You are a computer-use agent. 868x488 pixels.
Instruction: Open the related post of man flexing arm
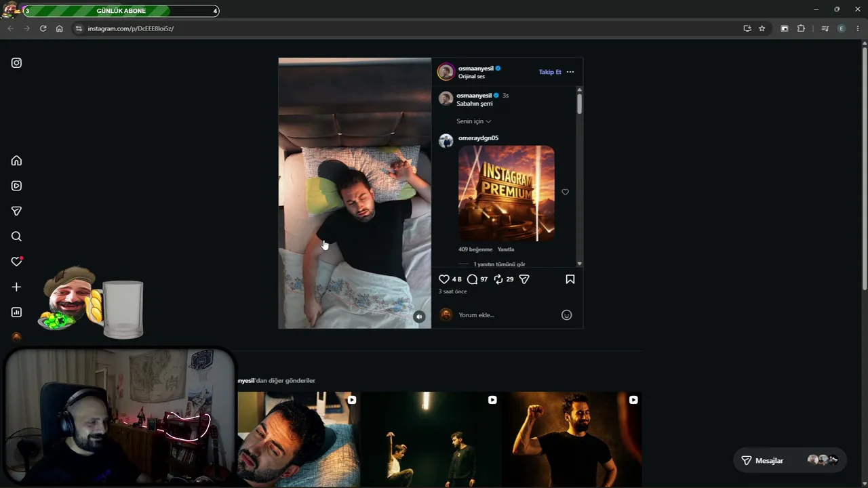(x=572, y=439)
